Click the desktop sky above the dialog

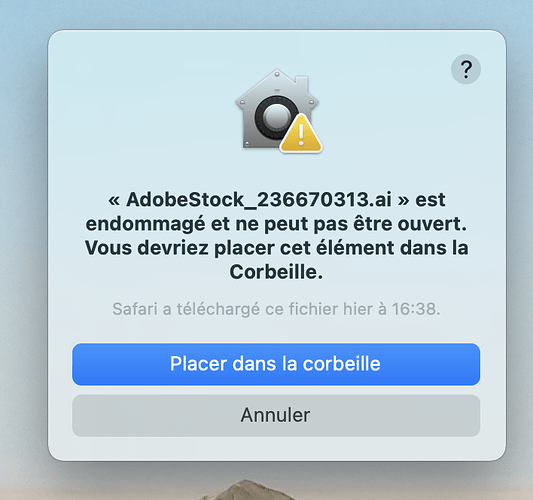(266, 14)
